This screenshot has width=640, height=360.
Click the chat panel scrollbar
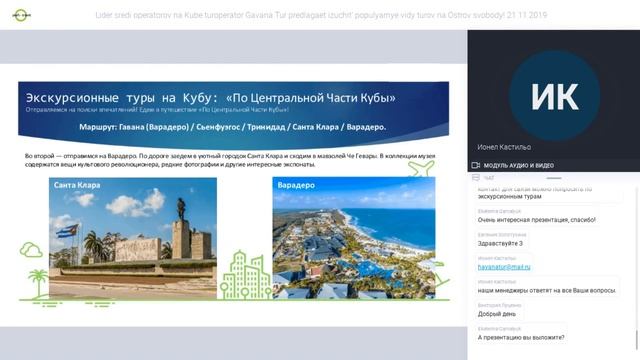tap(636, 340)
